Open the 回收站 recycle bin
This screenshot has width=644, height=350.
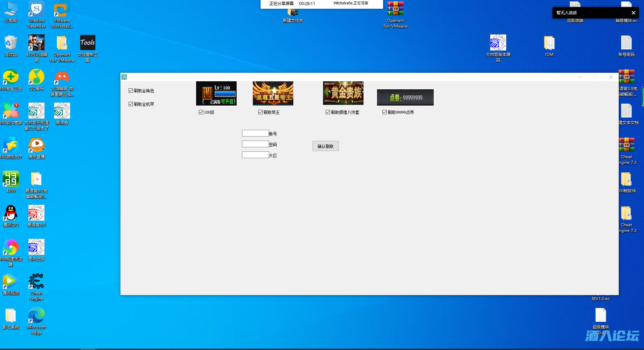[x=11, y=44]
